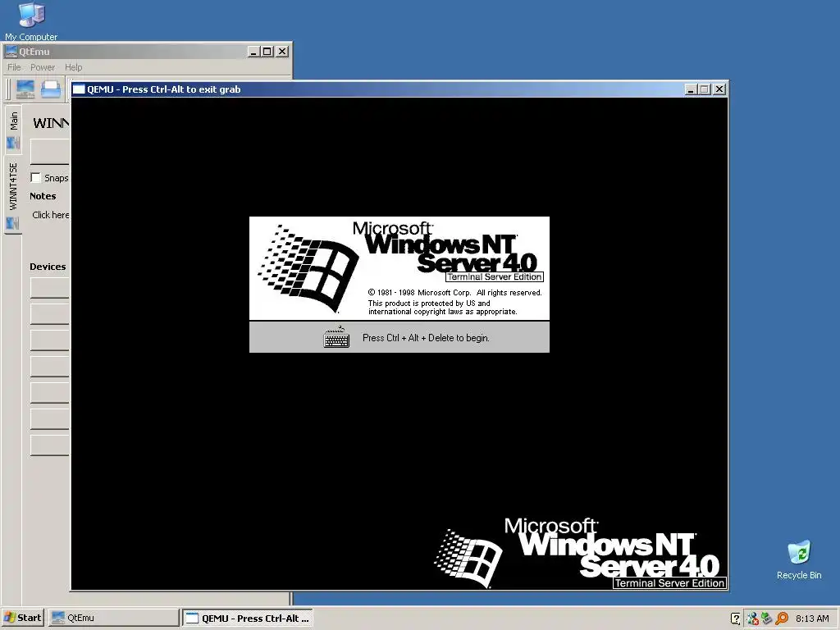Maximize the QtEmu window
Viewport: 840px width, 630px height.
267,52
